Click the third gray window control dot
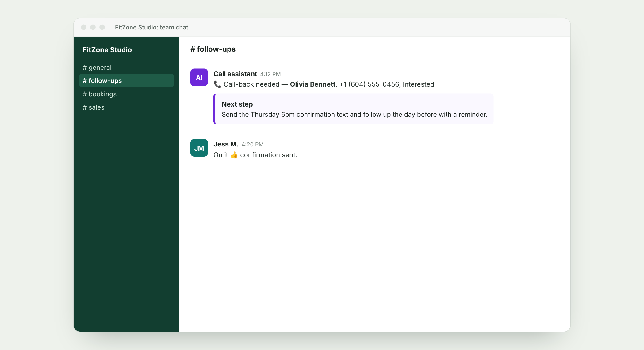The image size is (644, 350). pyautogui.click(x=102, y=27)
